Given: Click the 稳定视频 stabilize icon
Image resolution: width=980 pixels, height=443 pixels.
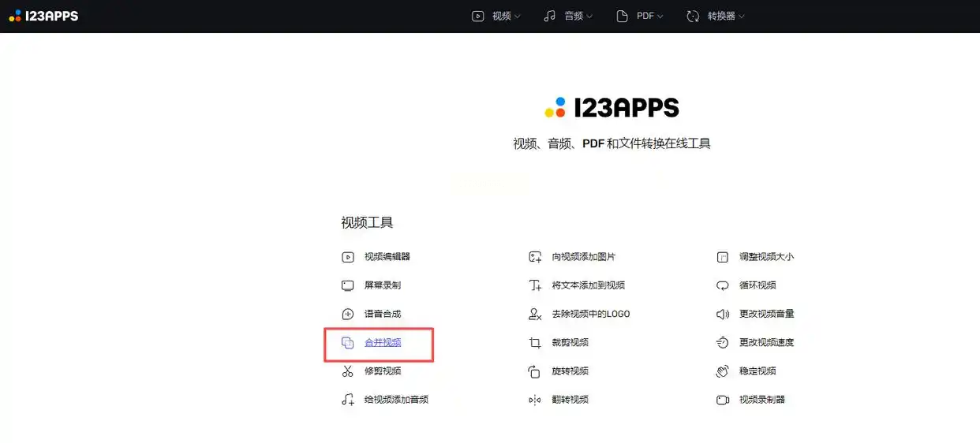Looking at the screenshot, I should [722, 371].
